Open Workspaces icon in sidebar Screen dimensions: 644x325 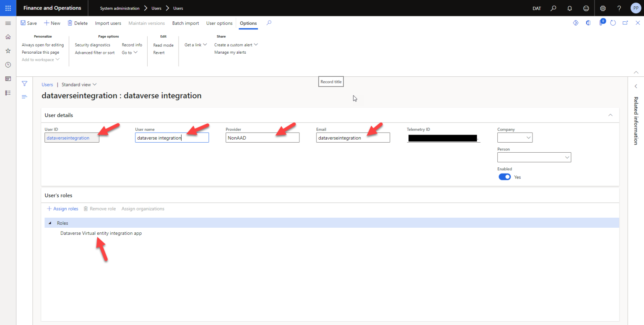coord(8,78)
